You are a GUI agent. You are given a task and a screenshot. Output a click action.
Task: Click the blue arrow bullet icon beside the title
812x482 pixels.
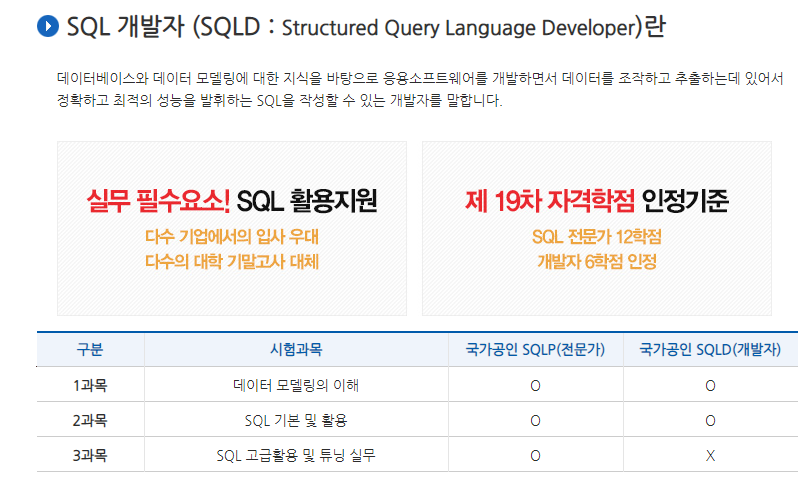pos(48,26)
